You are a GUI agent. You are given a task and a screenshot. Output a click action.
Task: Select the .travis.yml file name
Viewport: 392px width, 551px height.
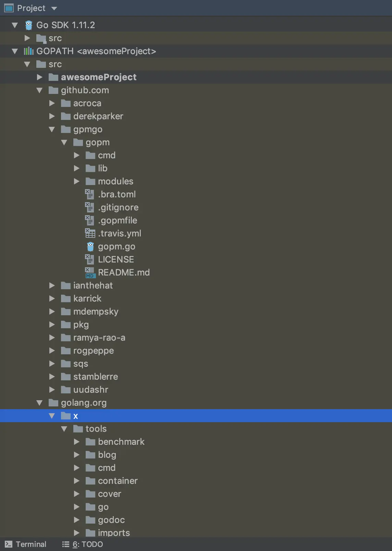point(120,234)
